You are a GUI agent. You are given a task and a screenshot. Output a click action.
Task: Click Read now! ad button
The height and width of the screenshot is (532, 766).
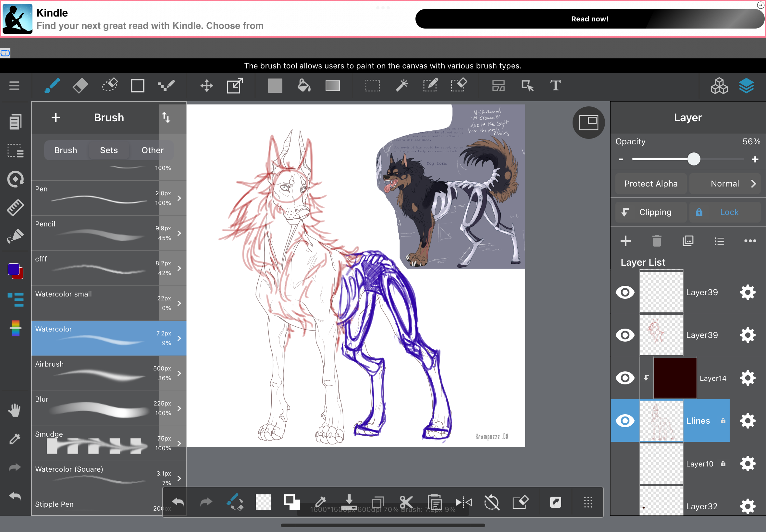click(x=589, y=19)
